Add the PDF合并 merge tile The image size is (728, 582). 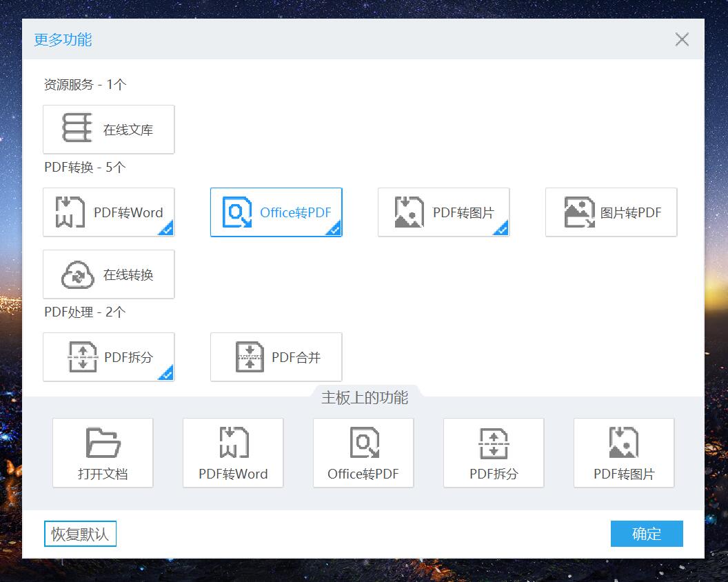(276, 357)
